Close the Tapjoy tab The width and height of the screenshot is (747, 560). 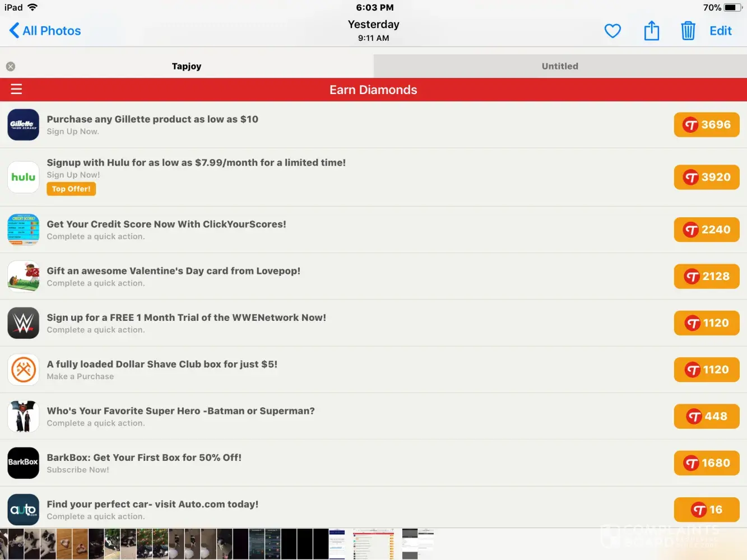point(11,66)
